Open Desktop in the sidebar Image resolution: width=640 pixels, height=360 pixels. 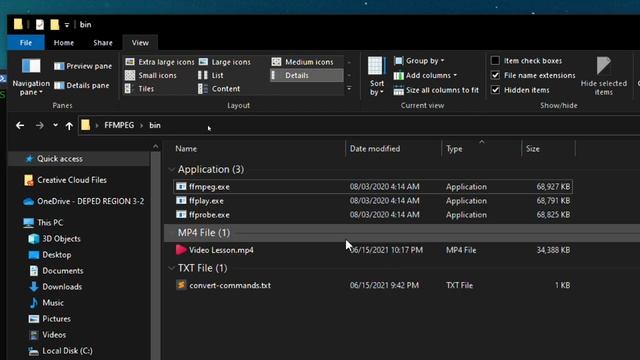tap(50, 255)
